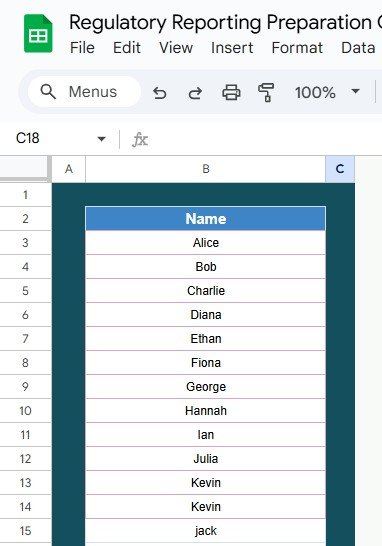
Task: Select row 15 header
Action: click(x=25, y=531)
